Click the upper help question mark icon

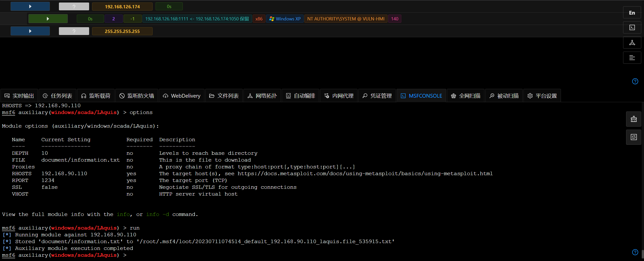635,81
